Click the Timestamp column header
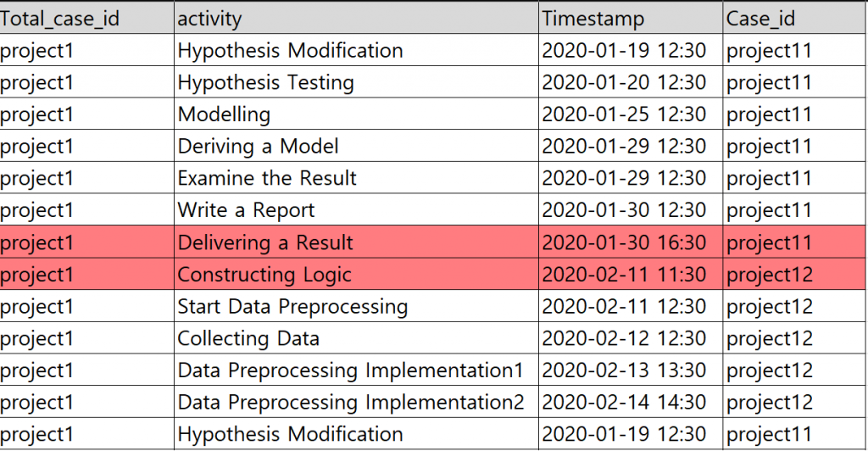868x451 pixels. (x=593, y=18)
